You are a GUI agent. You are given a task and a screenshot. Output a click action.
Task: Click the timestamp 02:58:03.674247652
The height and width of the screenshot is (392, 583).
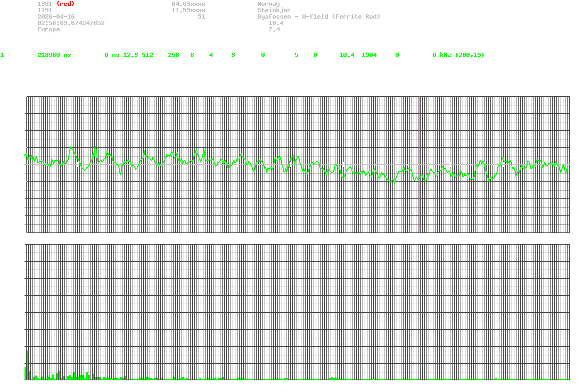71,23
